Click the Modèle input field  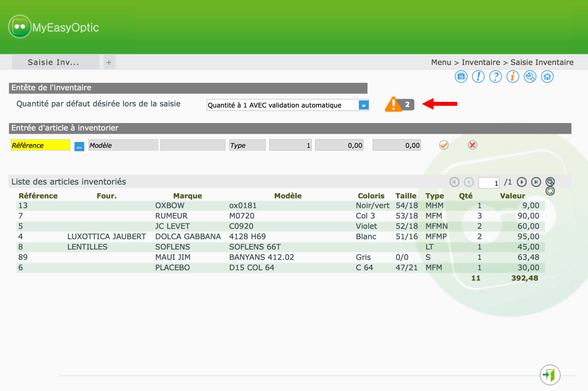(x=123, y=145)
